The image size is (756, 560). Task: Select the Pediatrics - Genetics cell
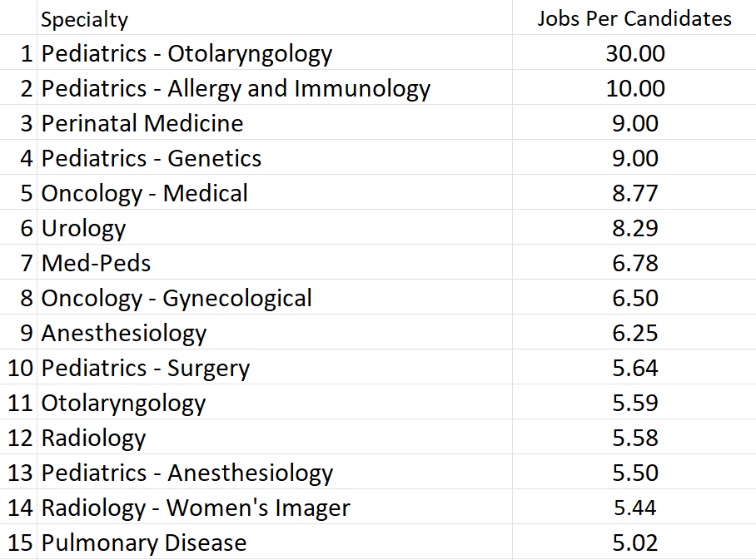274,157
